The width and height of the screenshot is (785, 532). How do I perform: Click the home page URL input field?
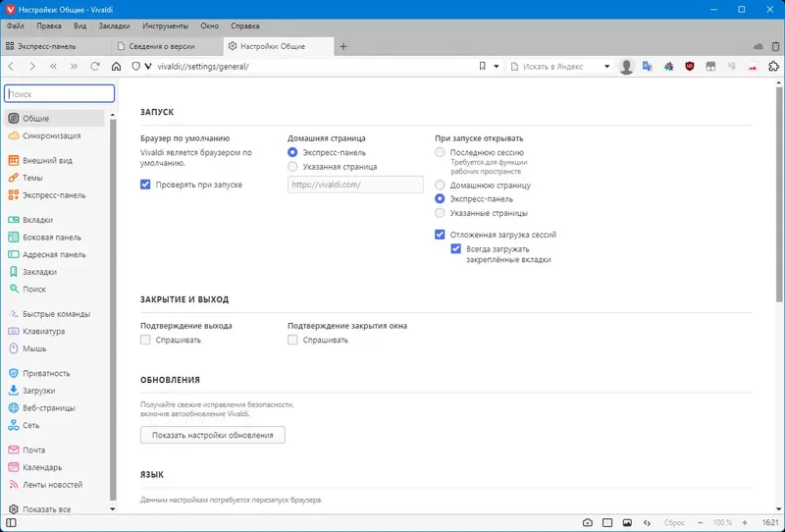coord(355,185)
